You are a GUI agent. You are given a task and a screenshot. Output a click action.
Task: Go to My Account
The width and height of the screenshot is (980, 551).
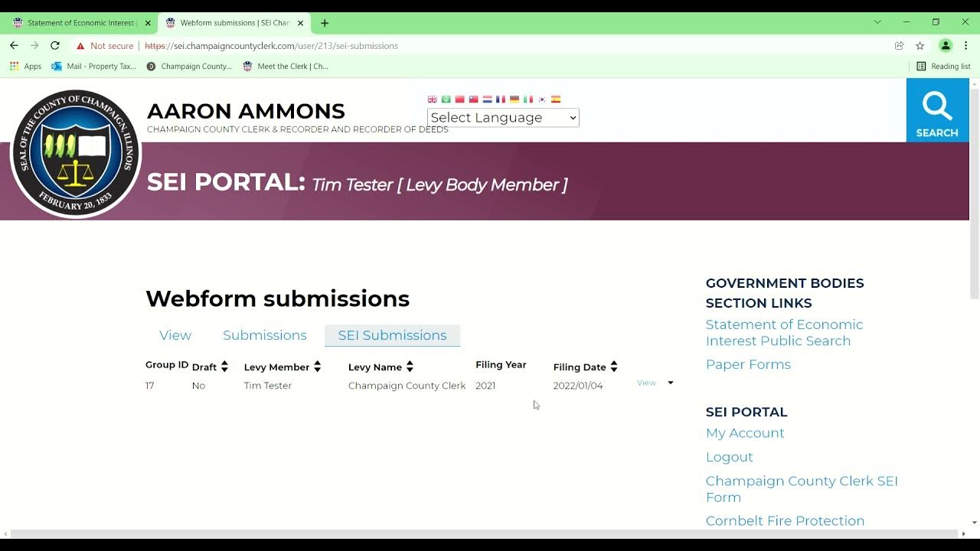[745, 433]
